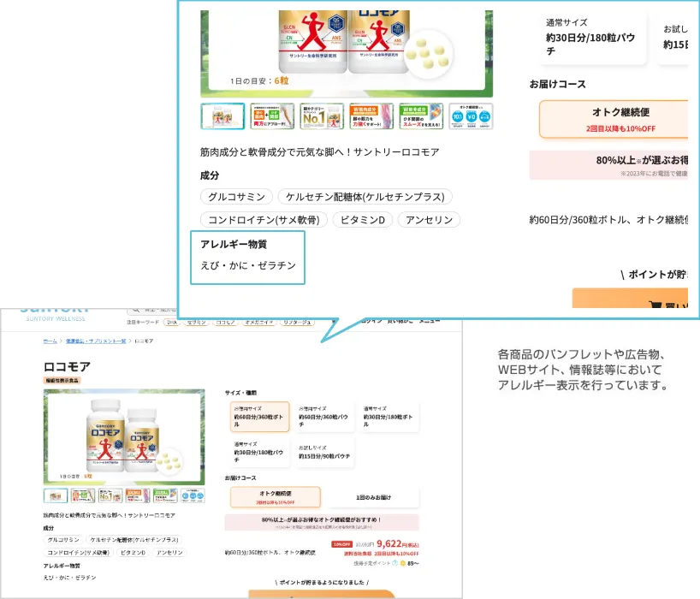The width and height of the screenshot is (700, 599).
Task: Select W軟骨成分 green thumbnail in enlarged callout
Action: (421, 116)
